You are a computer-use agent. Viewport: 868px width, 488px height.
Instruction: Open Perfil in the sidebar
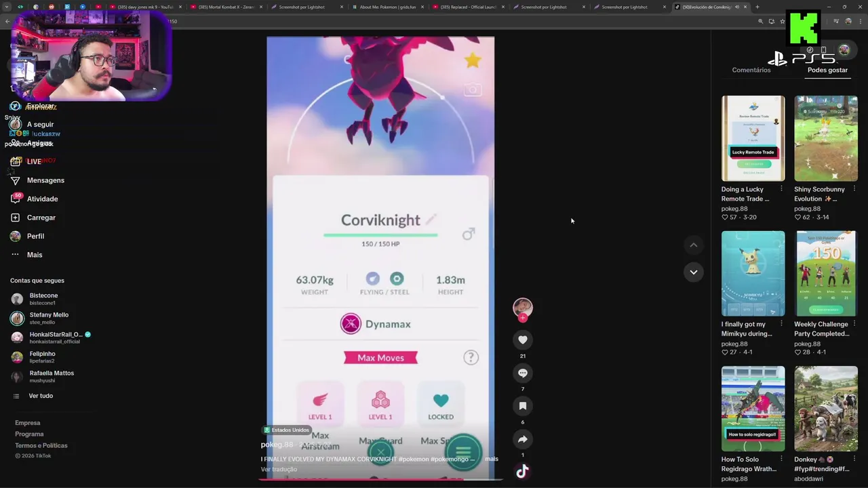[27, 236]
